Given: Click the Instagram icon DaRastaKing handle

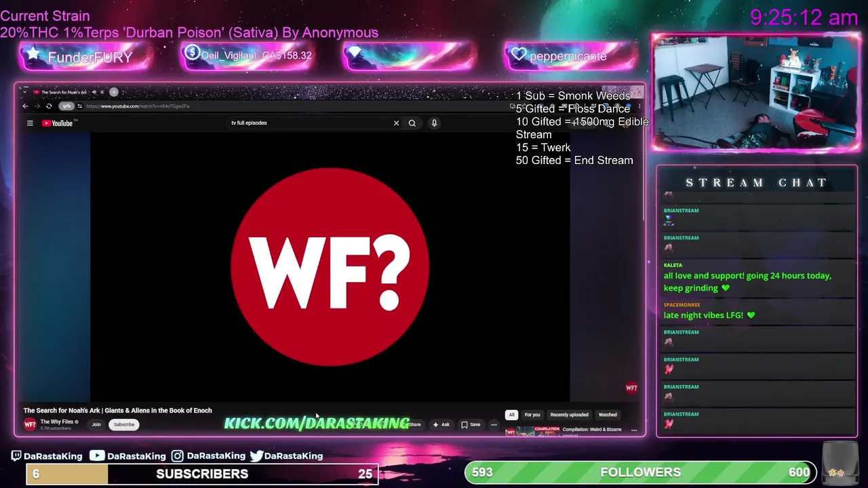Looking at the screenshot, I should (208, 455).
